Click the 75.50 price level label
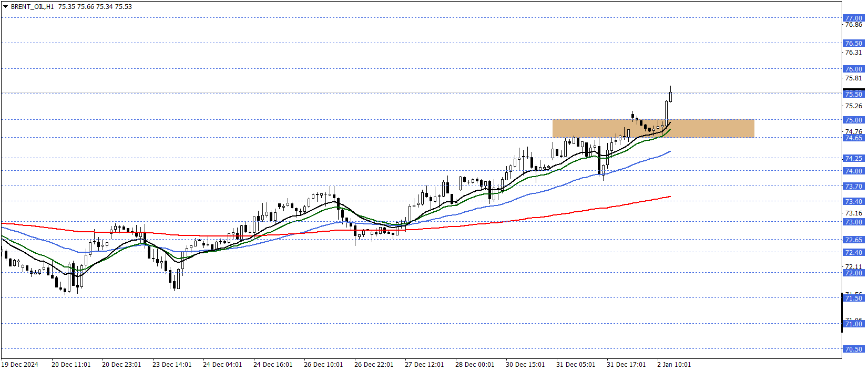 click(853, 94)
